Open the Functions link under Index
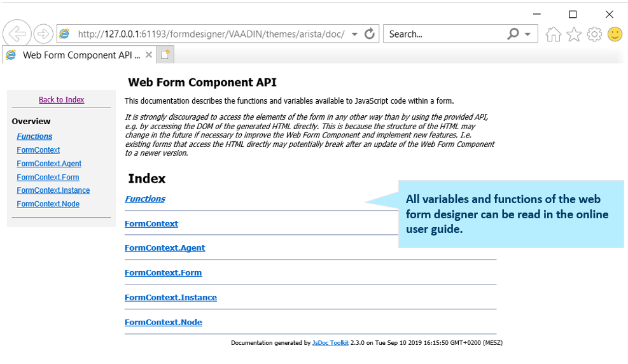Screen dimensions: 628x364 click(x=145, y=199)
